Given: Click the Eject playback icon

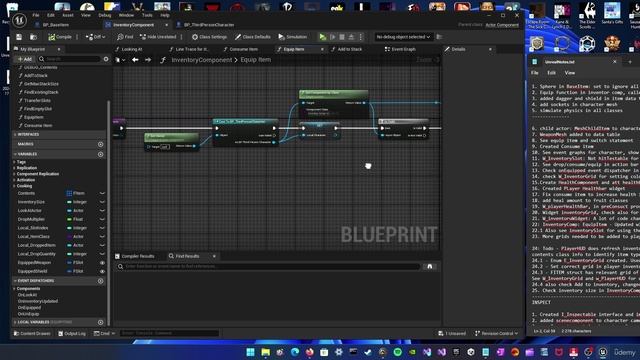Looking at the screenshot, I should 351,37.
